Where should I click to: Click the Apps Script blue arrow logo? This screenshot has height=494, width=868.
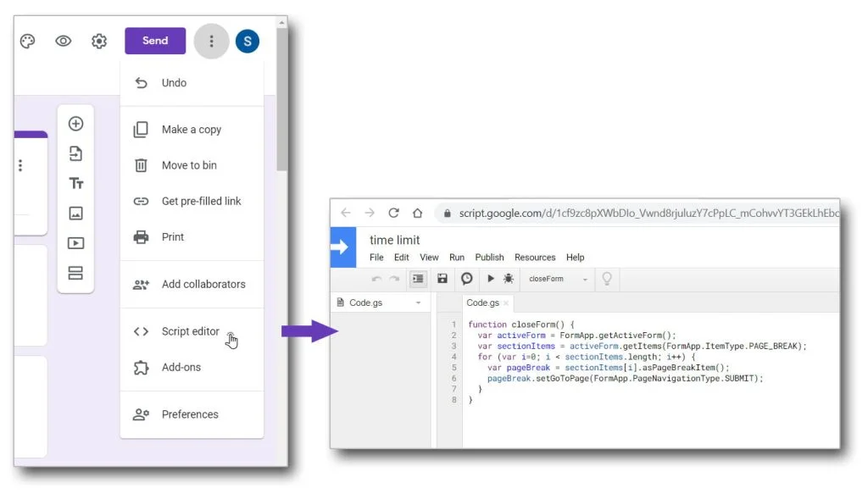[x=343, y=247]
